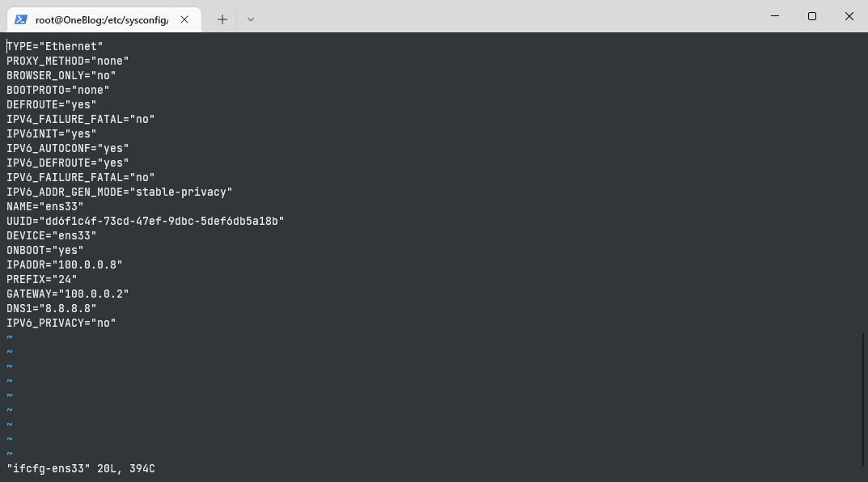This screenshot has width=868, height=482.
Task: Select the root@OneBlog tab title
Action: click(101, 19)
